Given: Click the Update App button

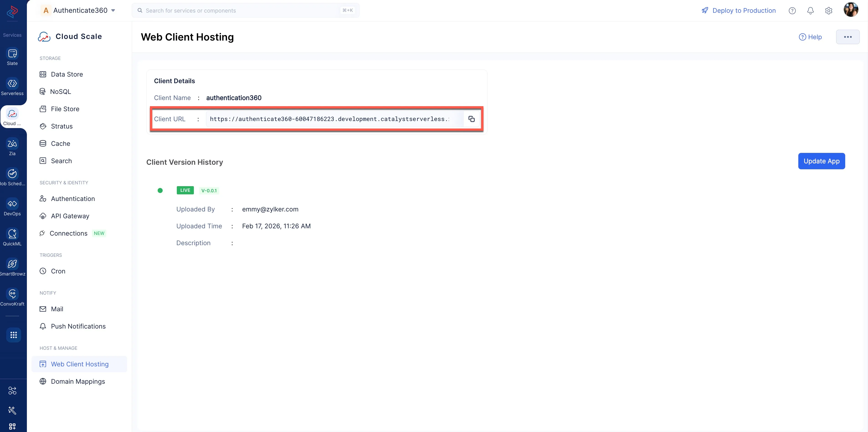Looking at the screenshot, I should pyautogui.click(x=821, y=161).
